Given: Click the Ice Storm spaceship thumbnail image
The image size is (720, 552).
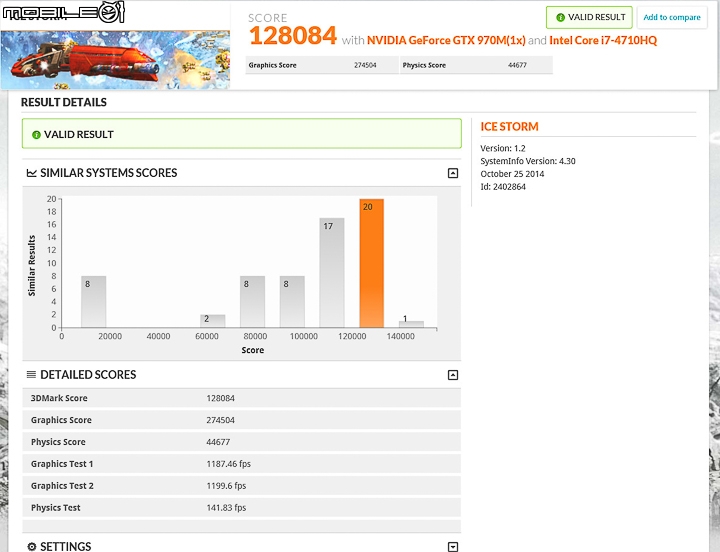Looking at the screenshot, I should 115,60.
